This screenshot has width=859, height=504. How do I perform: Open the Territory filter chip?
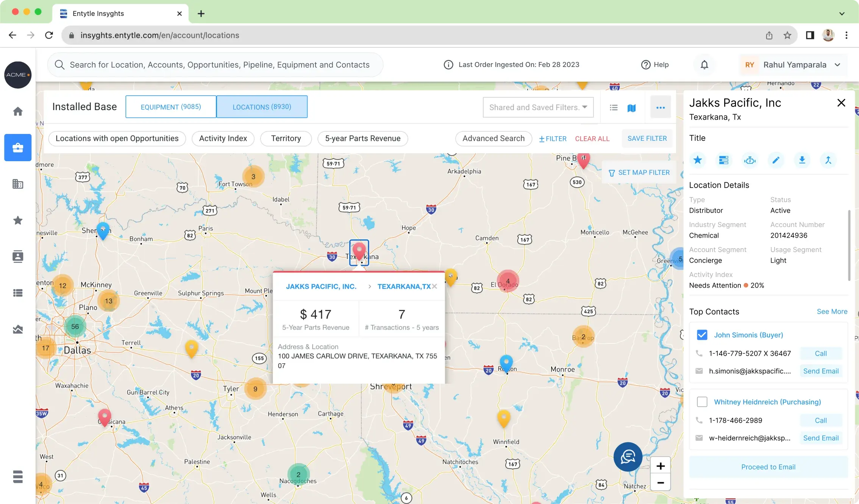[286, 138]
